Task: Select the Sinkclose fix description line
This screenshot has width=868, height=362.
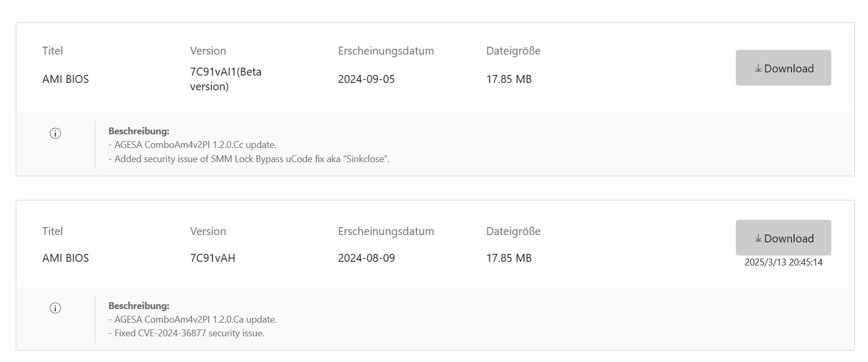Action: [249, 159]
